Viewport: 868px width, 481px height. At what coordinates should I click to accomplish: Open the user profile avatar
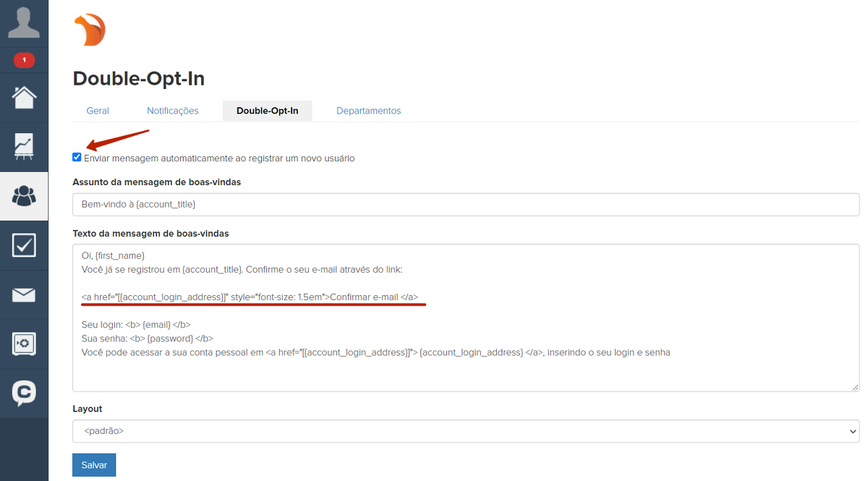click(24, 23)
